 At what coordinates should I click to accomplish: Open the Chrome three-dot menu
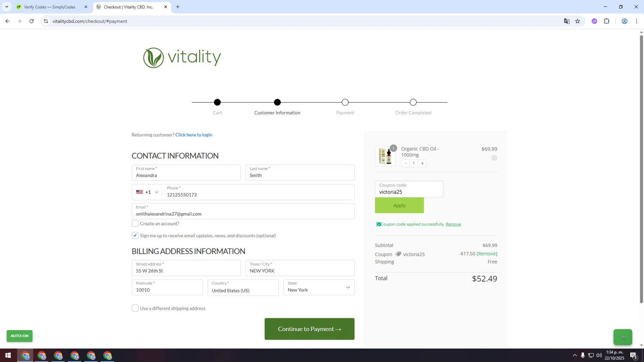click(636, 21)
